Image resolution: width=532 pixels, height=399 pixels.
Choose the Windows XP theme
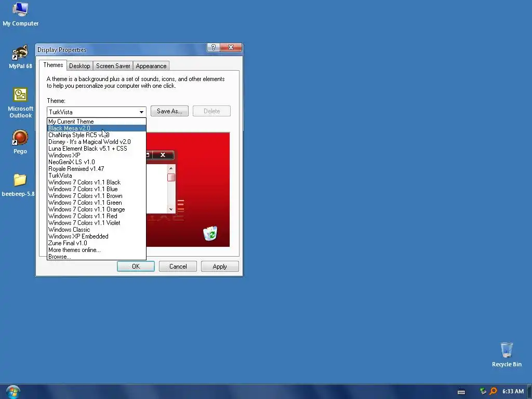click(96, 155)
